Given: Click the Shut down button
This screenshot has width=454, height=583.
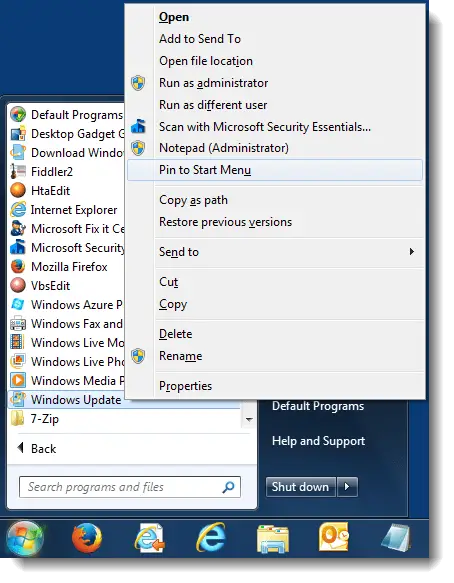Looking at the screenshot, I should coord(301,487).
